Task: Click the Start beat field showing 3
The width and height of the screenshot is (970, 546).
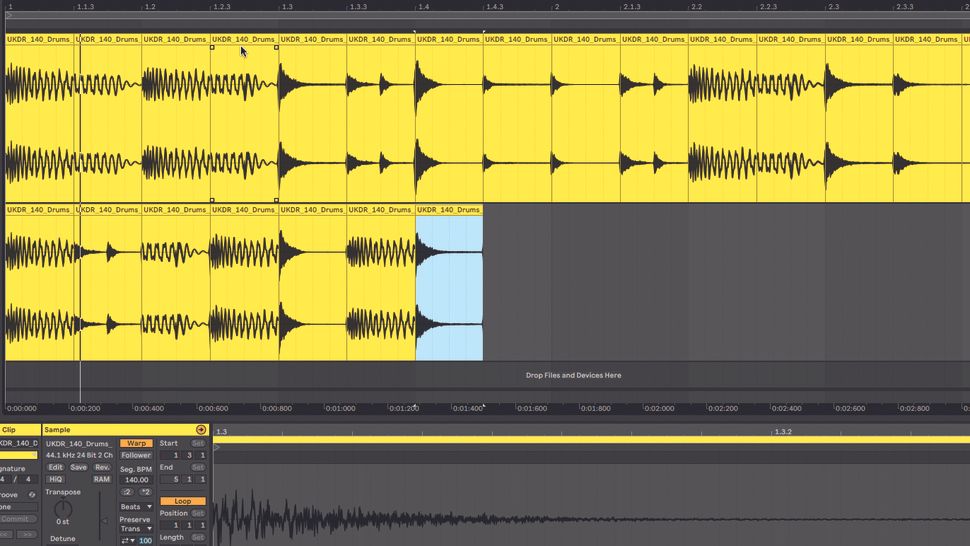Action: (189, 455)
